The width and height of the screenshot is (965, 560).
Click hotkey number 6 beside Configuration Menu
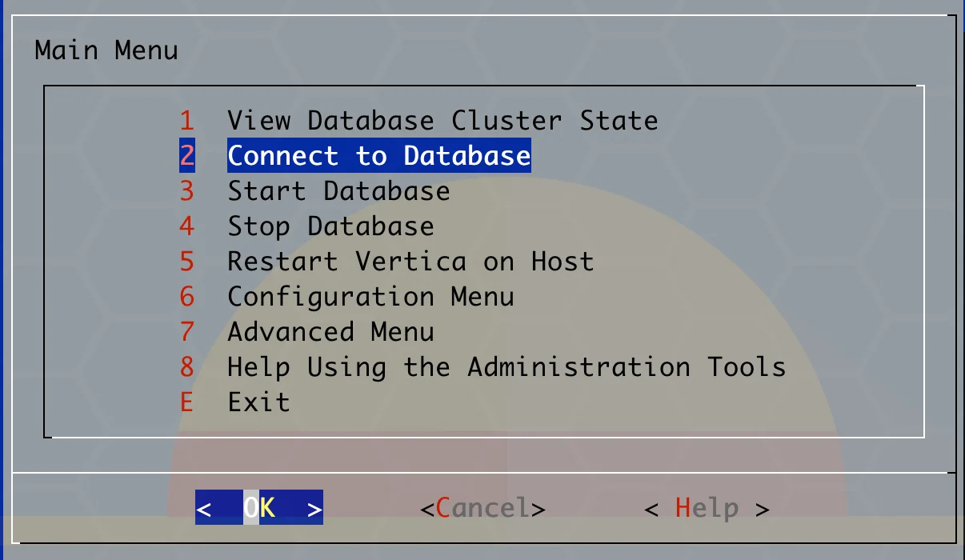[186, 297]
